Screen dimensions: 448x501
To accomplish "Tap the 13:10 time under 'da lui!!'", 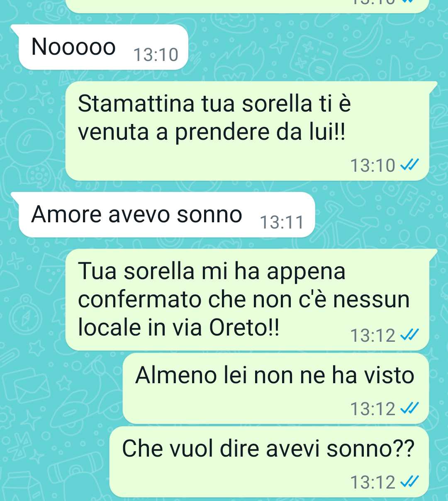I will [x=373, y=165].
